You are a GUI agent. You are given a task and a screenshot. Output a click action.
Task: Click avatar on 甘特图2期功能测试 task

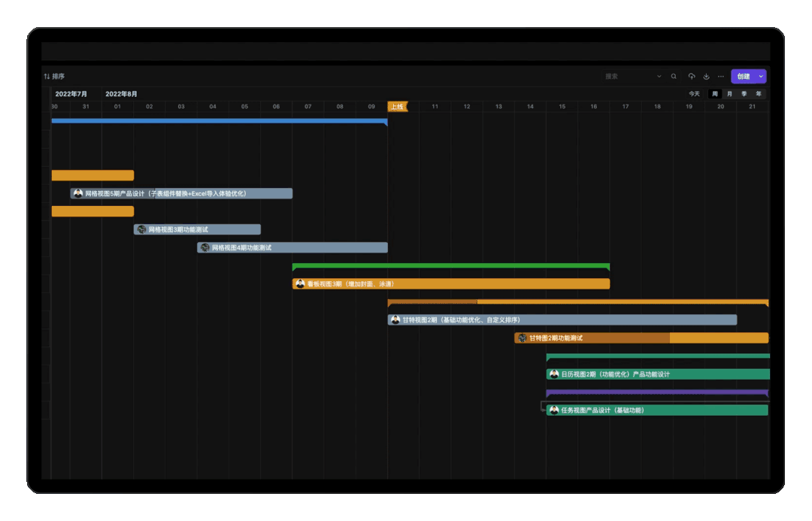[x=522, y=338]
